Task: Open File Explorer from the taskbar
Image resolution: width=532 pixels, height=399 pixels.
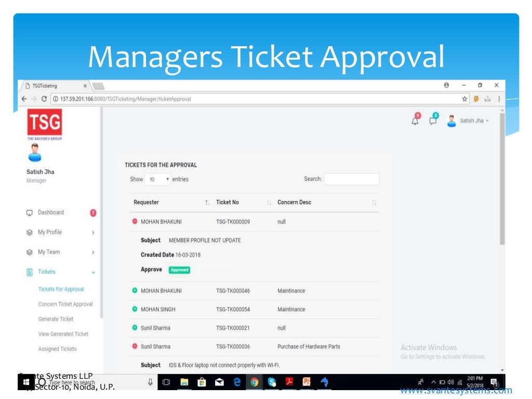Action: (184, 382)
